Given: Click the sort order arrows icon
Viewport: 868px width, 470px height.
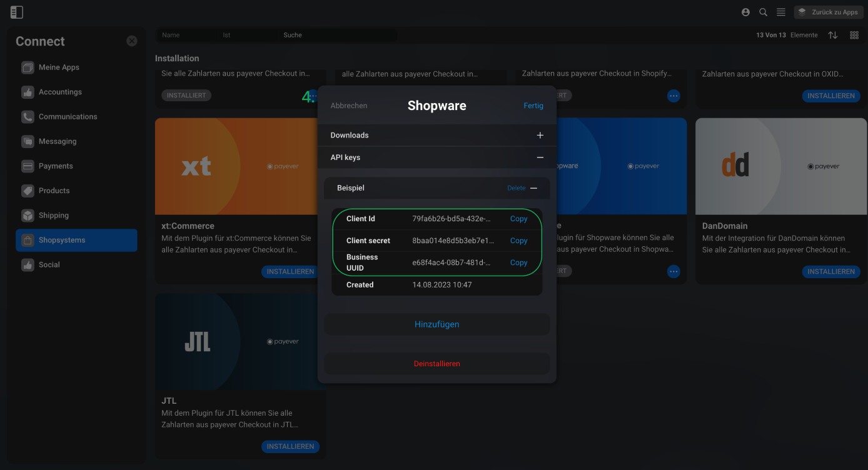Looking at the screenshot, I should [x=833, y=35].
